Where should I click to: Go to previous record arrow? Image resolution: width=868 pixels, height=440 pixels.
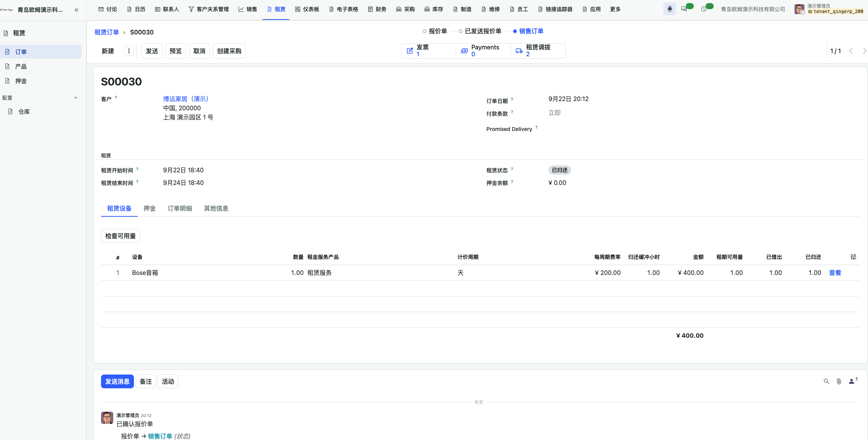(x=851, y=51)
